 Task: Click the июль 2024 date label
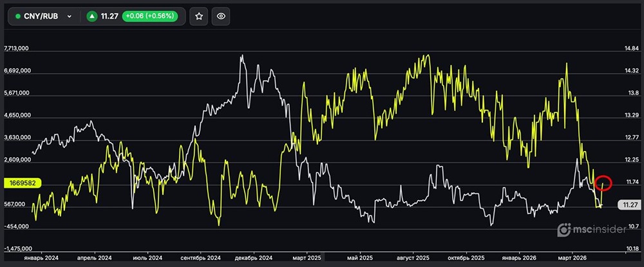(x=147, y=258)
